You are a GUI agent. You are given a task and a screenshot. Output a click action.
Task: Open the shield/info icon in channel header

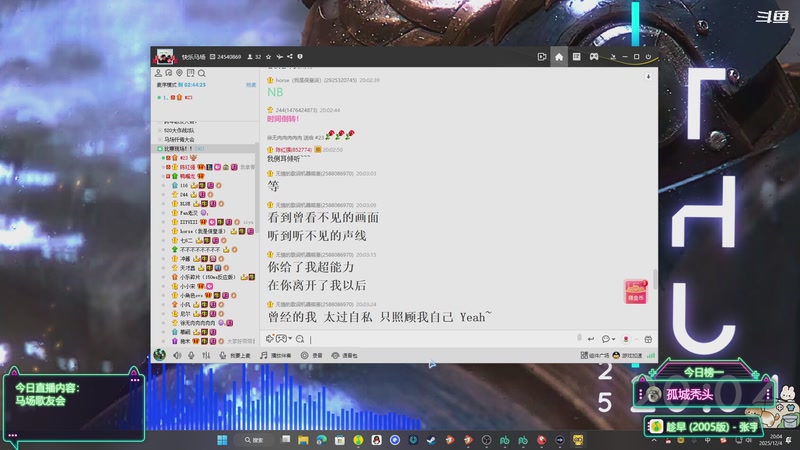[x=300, y=57]
